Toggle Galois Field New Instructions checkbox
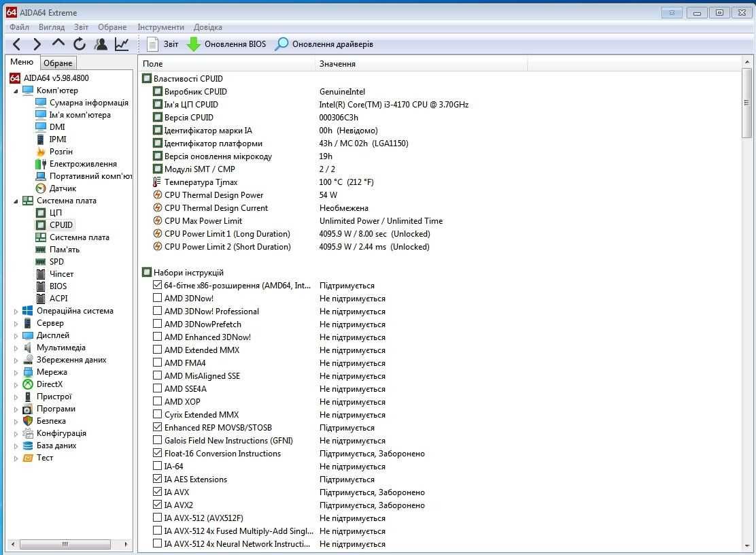Viewport: 756px width, 555px height. click(x=157, y=440)
